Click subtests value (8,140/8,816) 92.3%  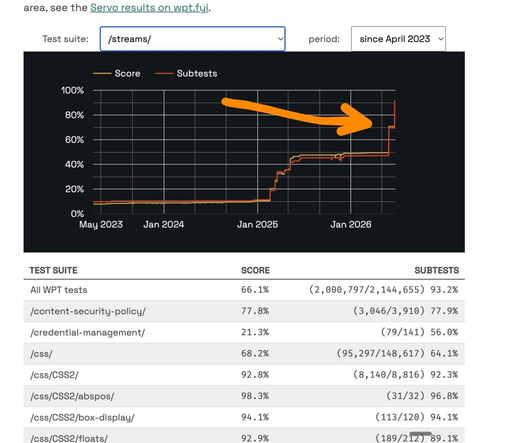click(x=406, y=375)
